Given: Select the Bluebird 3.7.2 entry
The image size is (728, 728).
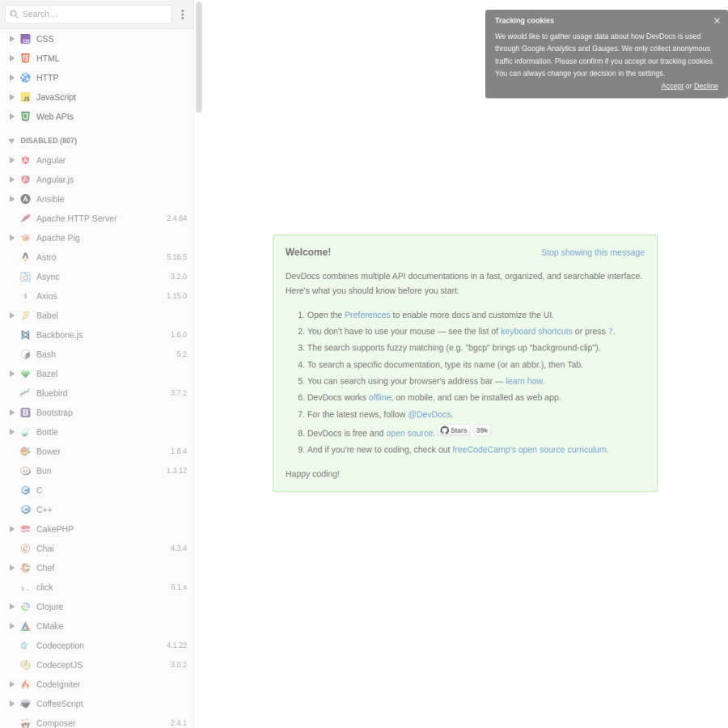Looking at the screenshot, I should (96, 393).
